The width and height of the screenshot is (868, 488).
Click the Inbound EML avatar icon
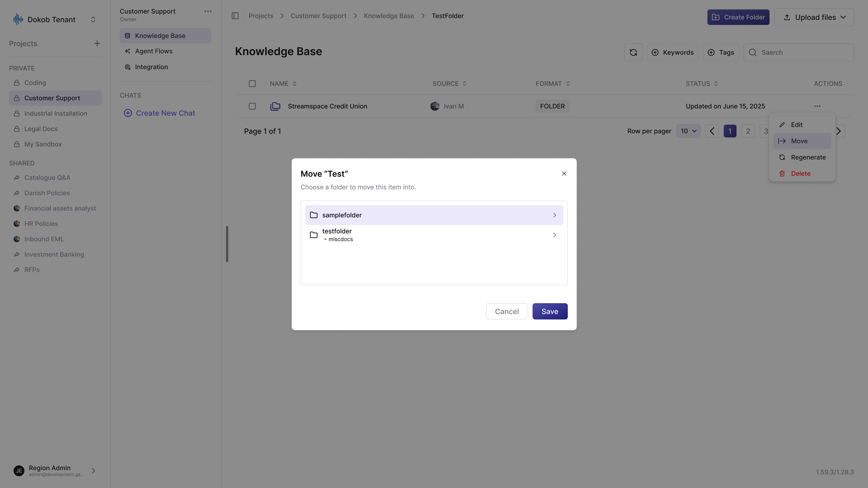[x=17, y=239]
